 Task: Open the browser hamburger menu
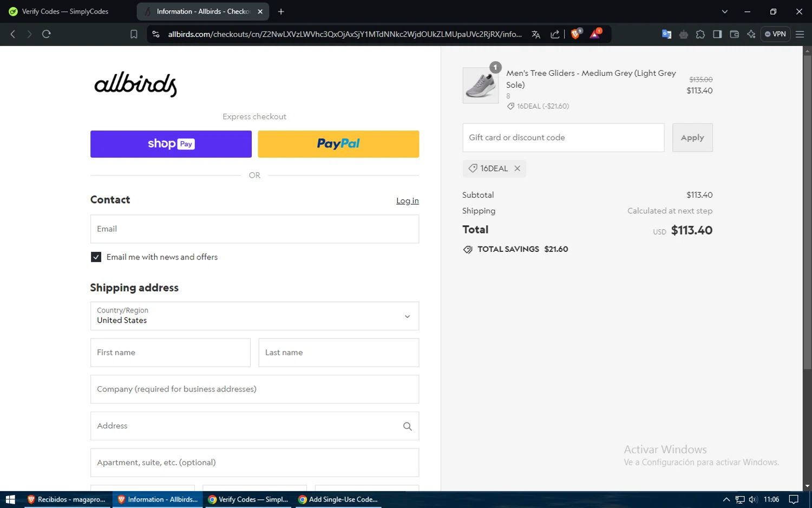click(800, 34)
